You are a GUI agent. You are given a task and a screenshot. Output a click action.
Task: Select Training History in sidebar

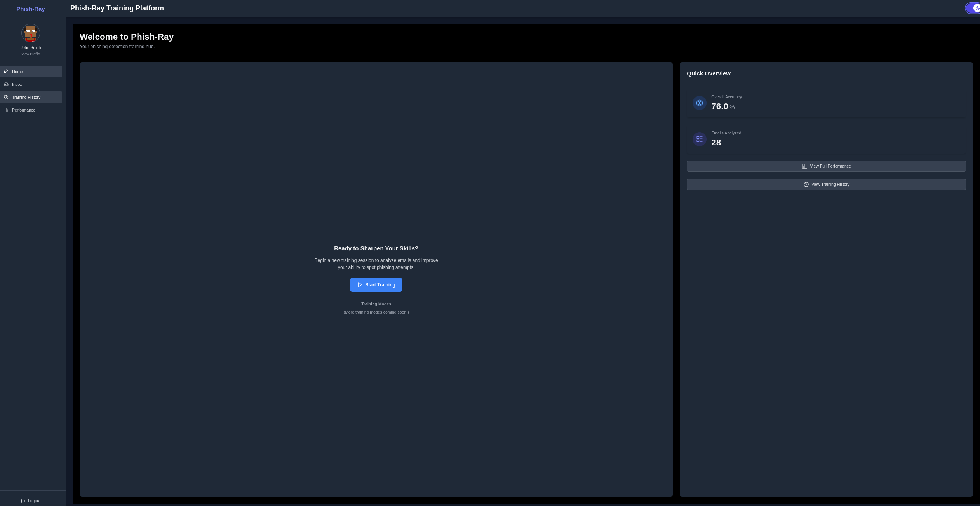(26, 97)
